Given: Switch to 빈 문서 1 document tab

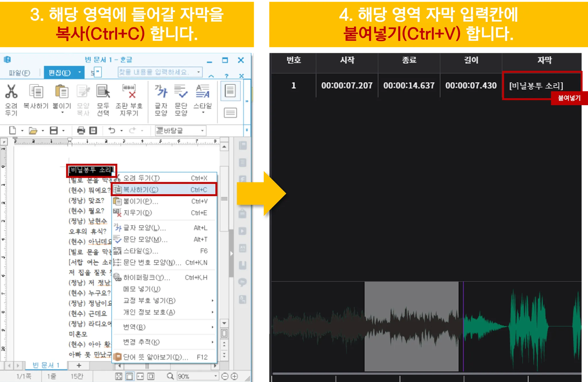Looking at the screenshot, I should pyautogui.click(x=46, y=365).
